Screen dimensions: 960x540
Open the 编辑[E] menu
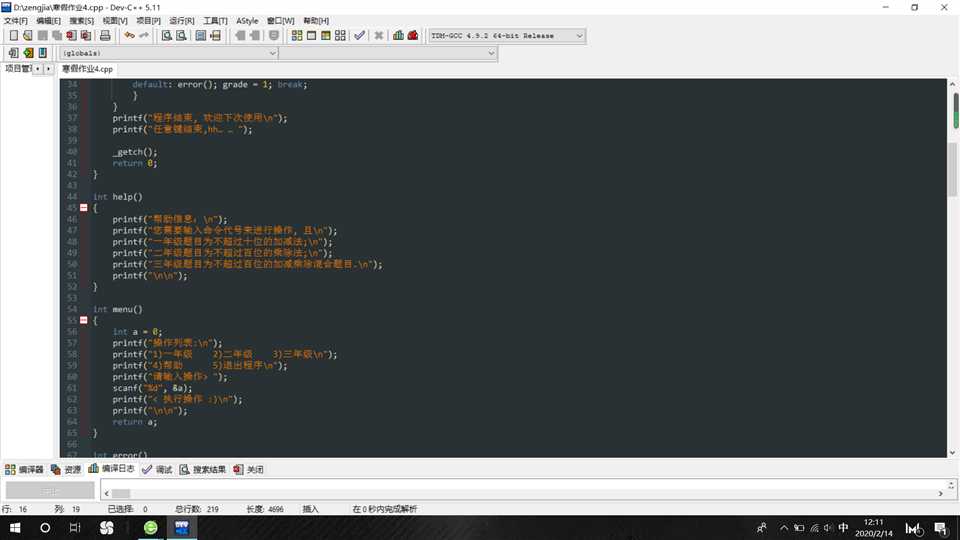[x=48, y=20]
